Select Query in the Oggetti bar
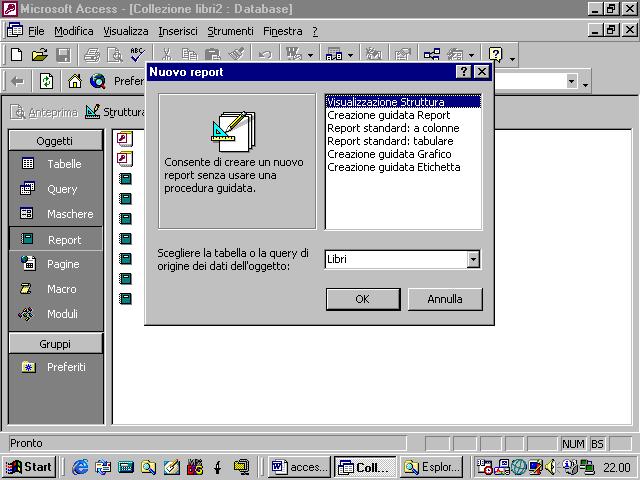Screen dimensions: 640x480 56,189
